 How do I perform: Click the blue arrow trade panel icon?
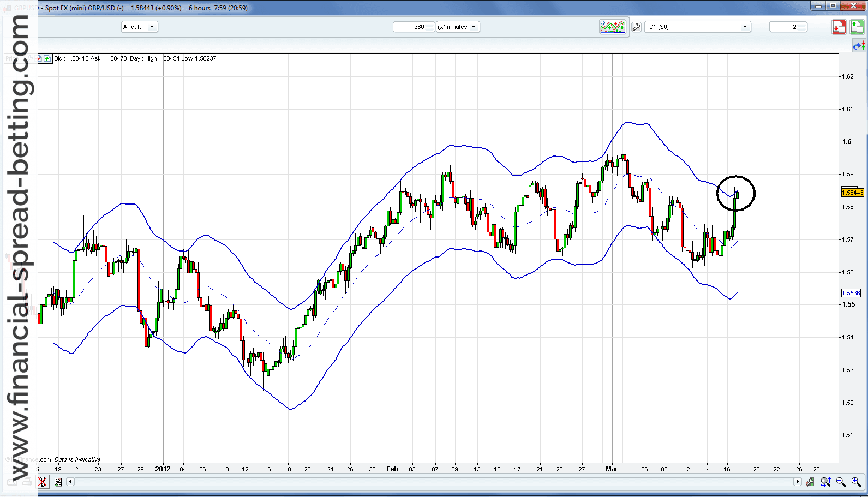859,46
